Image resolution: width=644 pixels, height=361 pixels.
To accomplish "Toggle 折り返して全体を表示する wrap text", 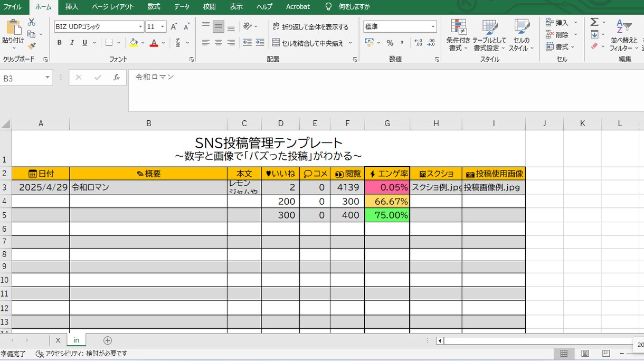I will [x=310, y=27].
